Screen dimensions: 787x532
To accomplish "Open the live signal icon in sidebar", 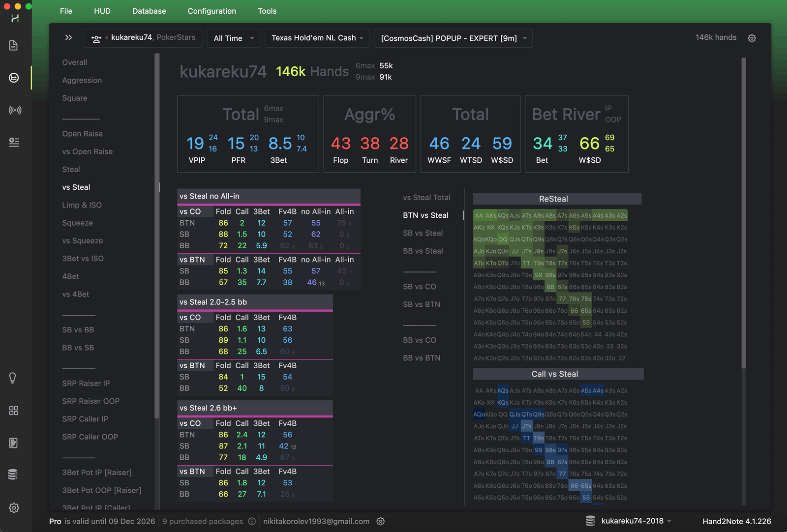I will pos(15,110).
